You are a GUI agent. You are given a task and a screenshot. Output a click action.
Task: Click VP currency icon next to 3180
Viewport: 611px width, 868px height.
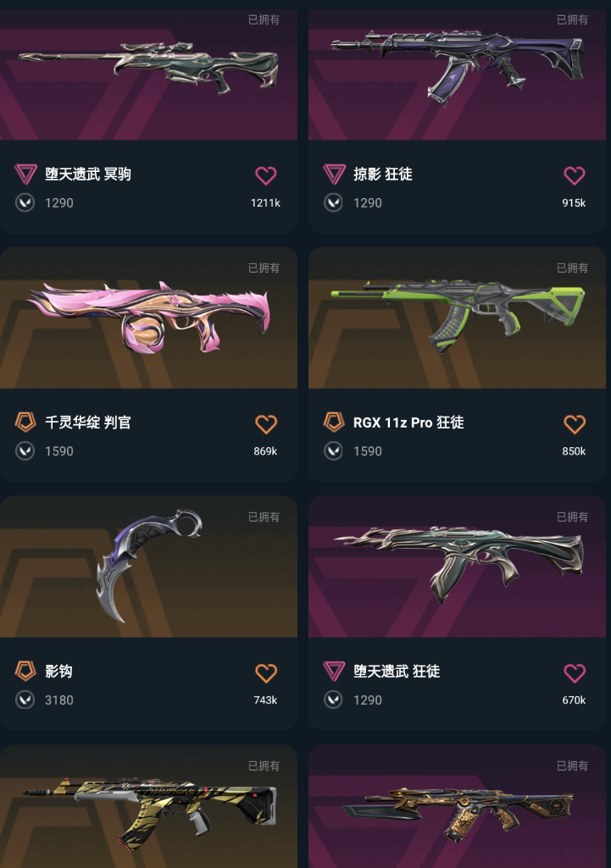[25, 700]
